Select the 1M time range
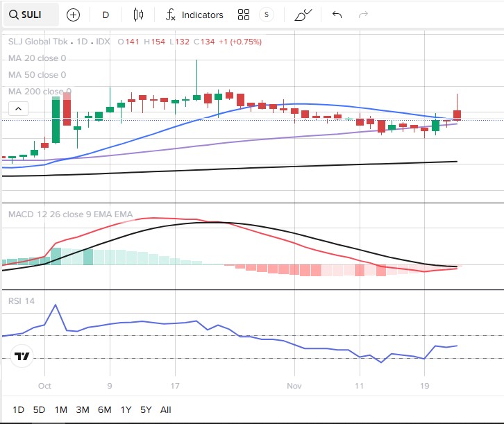 click(x=61, y=409)
